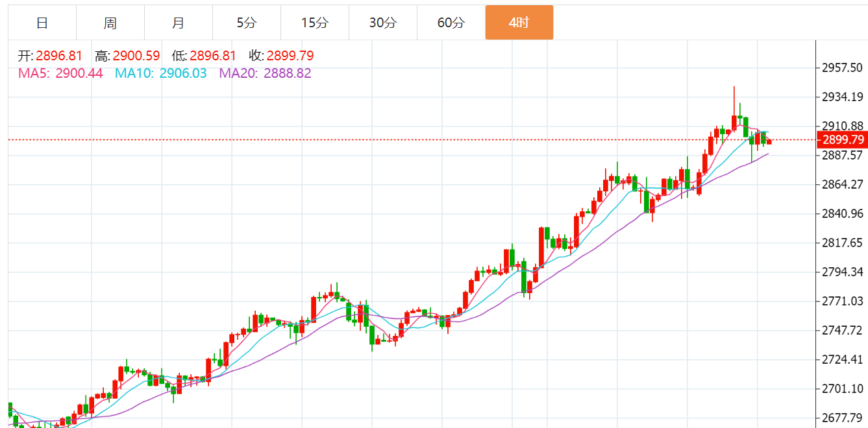Open the 60分 timeframe tab
868x428 pixels.
pyautogui.click(x=451, y=23)
